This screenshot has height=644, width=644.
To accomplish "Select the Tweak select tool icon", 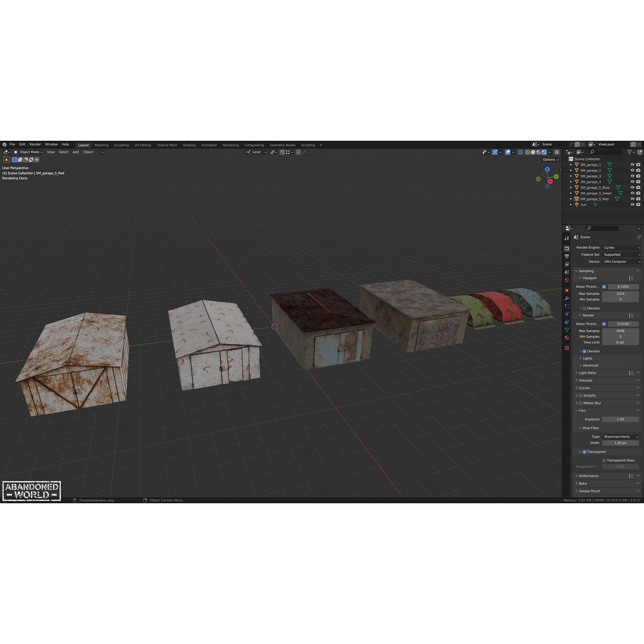I will (7, 160).
